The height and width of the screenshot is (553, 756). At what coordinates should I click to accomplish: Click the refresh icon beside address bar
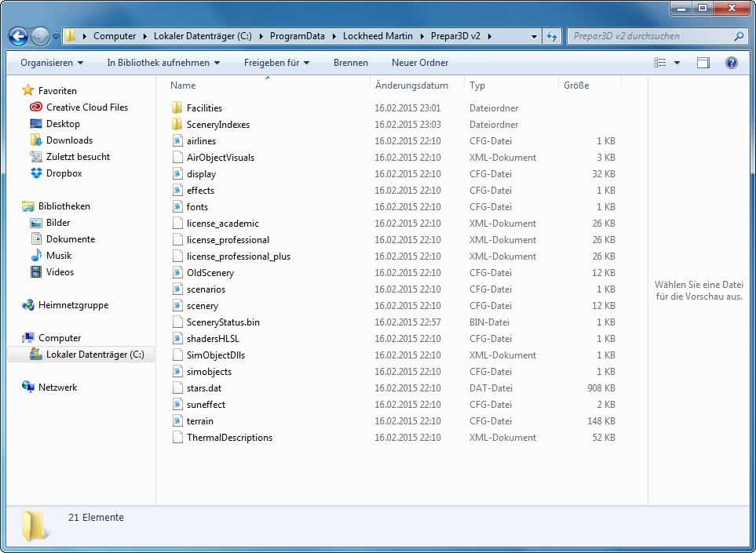pos(552,36)
